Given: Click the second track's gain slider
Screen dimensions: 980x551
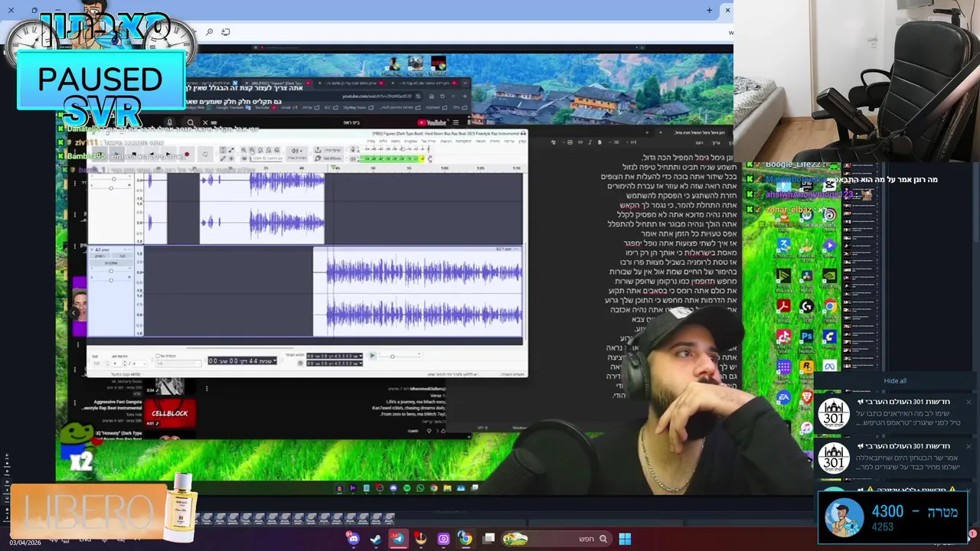Looking at the screenshot, I should (111, 271).
